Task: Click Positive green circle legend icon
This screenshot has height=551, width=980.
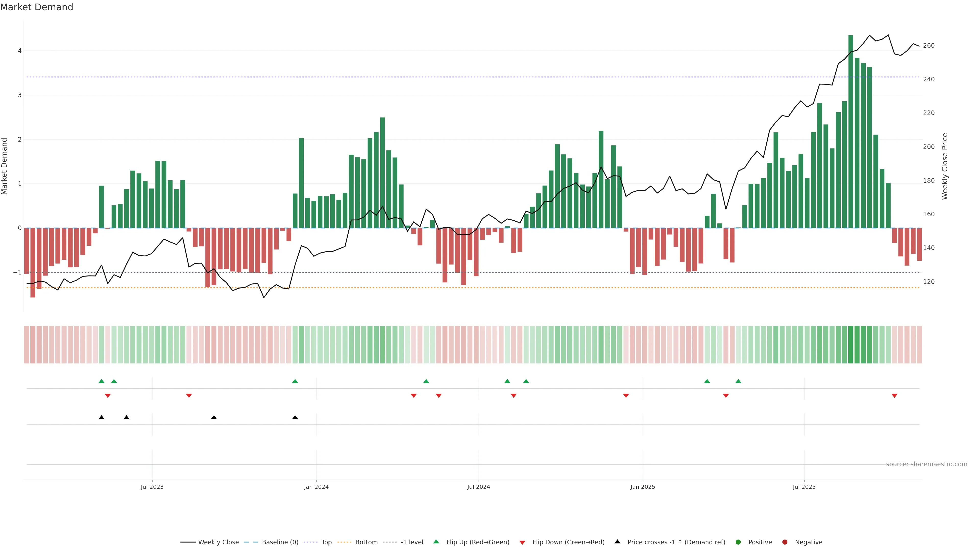Action: tap(738, 542)
